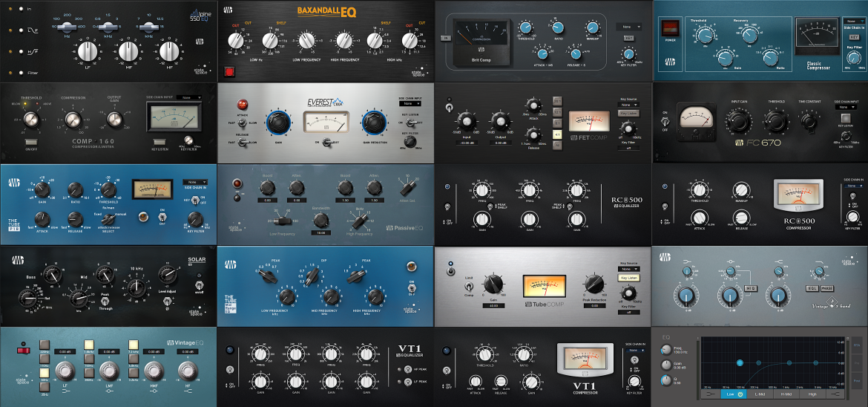
Task: Click the EQL button on Vintage 3 Band
Action: pyautogui.click(x=812, y=288)
